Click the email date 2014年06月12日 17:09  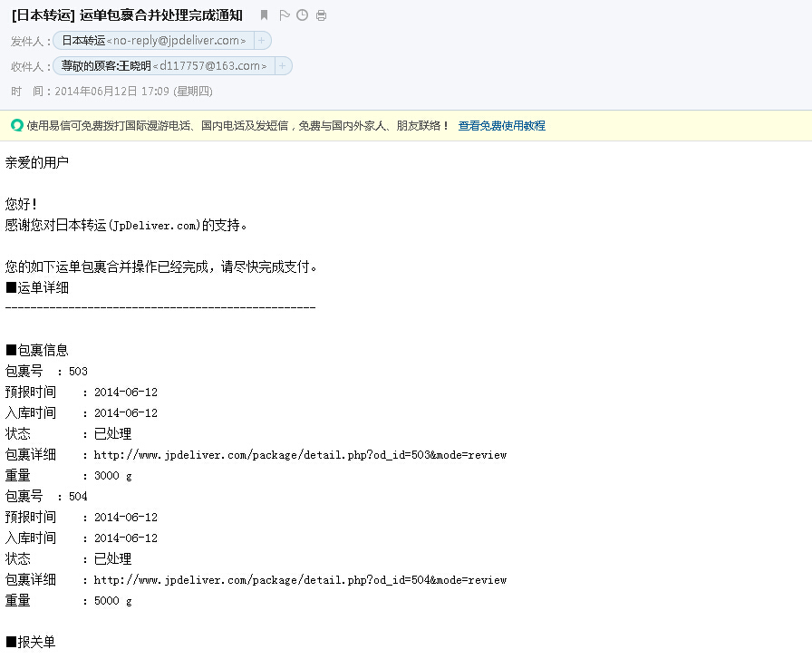pos(134,92)
